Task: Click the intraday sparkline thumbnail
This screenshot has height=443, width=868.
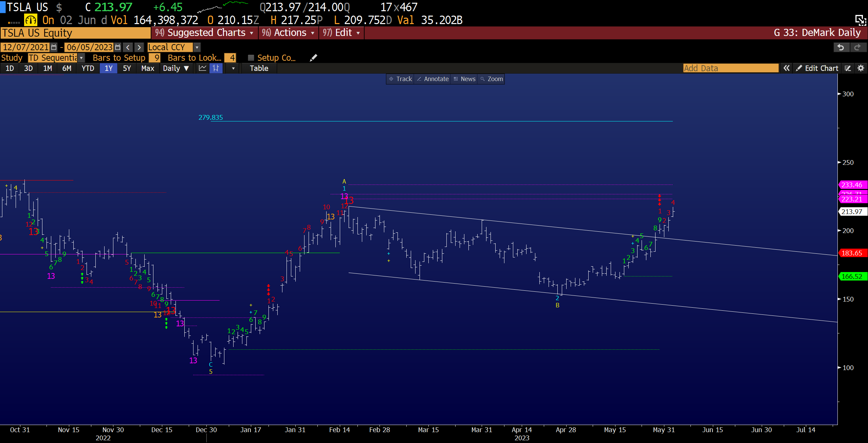Action: click(x=223, y=7)
